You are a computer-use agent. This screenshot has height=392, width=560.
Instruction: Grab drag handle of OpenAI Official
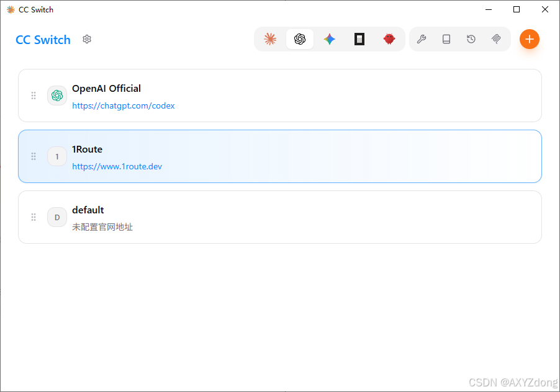click(x=34, y=96)
